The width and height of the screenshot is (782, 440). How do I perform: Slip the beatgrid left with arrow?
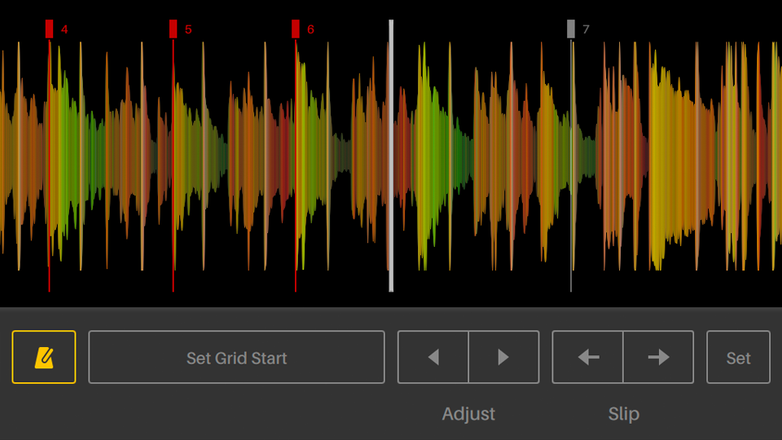(x=587, y=357)
